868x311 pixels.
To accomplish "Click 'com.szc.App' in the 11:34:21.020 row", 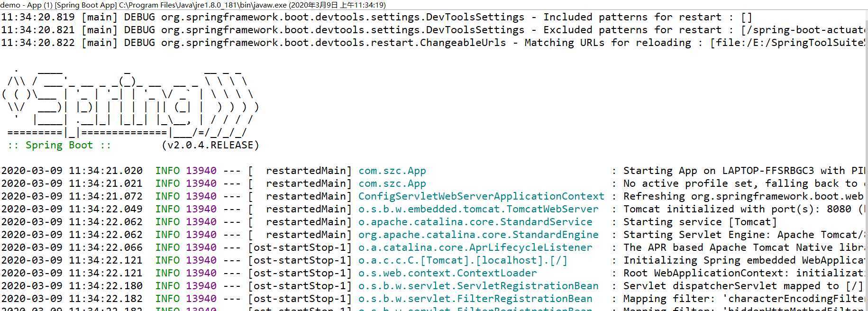I will point(392,171).
